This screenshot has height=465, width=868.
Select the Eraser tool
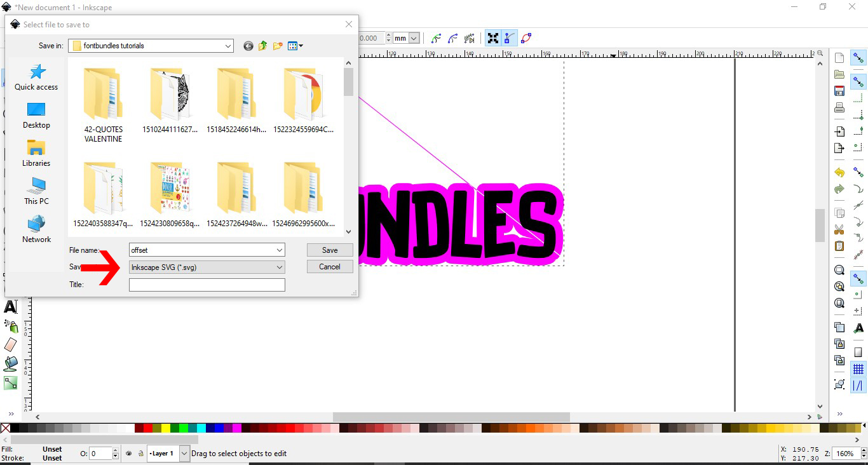[11, 345]
